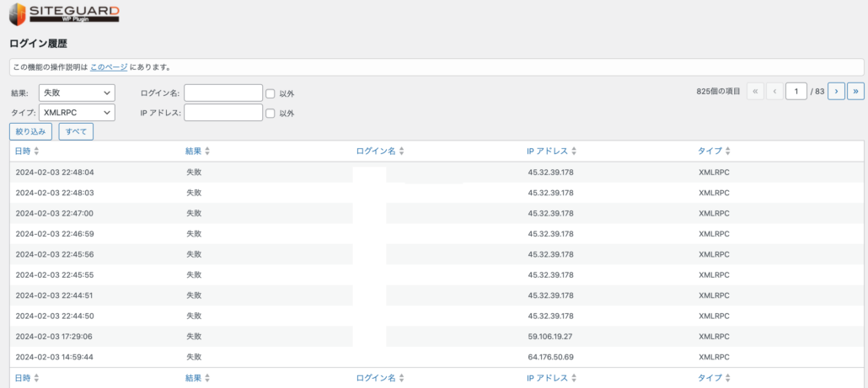Click sort arrows beside top タイプ header
Image resolution: width=868 pixels, height=388 pixels.
pos(727,151)
